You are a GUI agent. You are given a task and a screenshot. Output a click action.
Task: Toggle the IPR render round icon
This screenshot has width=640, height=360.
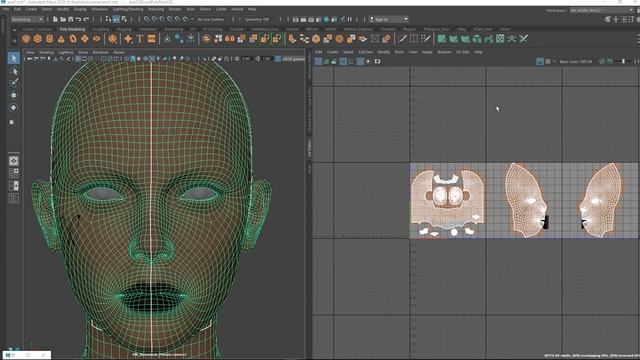326,19
